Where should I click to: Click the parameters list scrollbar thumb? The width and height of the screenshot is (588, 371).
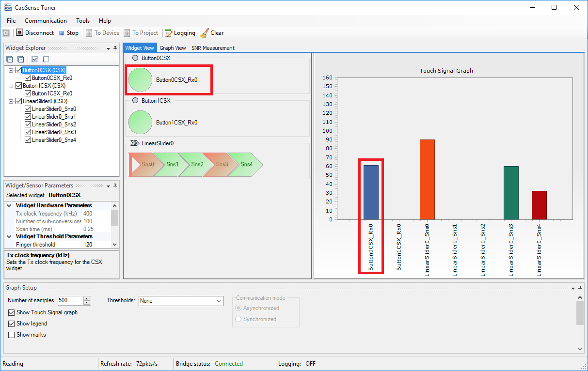(x=114, y=217)
